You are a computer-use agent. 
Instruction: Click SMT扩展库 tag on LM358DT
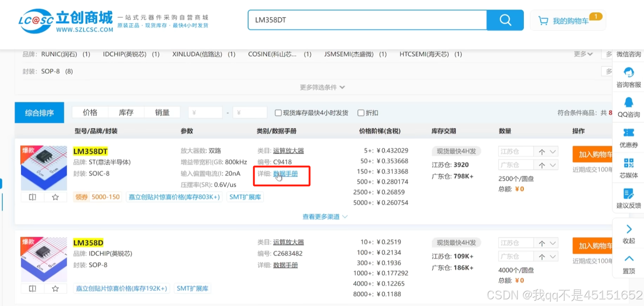pyautogui.click(x=245, y=197)
